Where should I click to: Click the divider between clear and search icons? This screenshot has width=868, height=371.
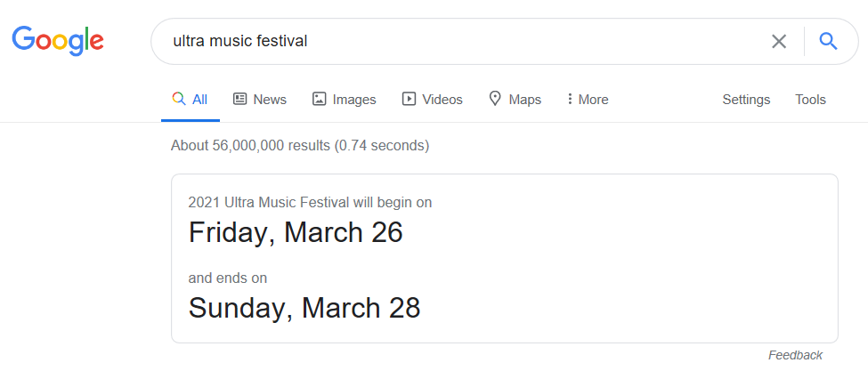(804, 41)
